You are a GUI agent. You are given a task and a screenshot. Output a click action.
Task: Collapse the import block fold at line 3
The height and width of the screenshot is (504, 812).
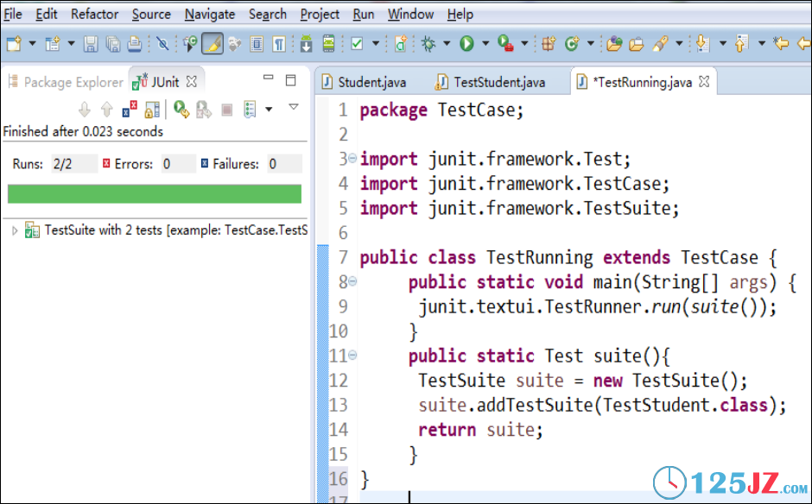(x=352, y=158)
